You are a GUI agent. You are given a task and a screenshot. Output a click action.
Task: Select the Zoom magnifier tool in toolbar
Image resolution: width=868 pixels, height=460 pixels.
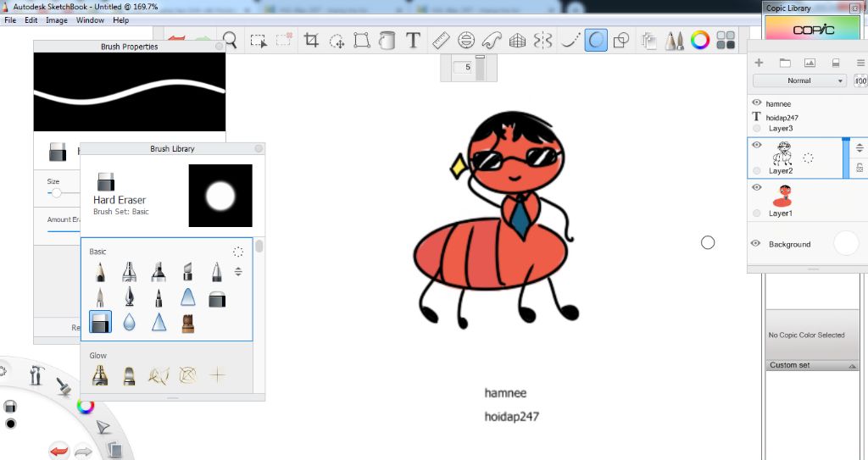(230, 40)
